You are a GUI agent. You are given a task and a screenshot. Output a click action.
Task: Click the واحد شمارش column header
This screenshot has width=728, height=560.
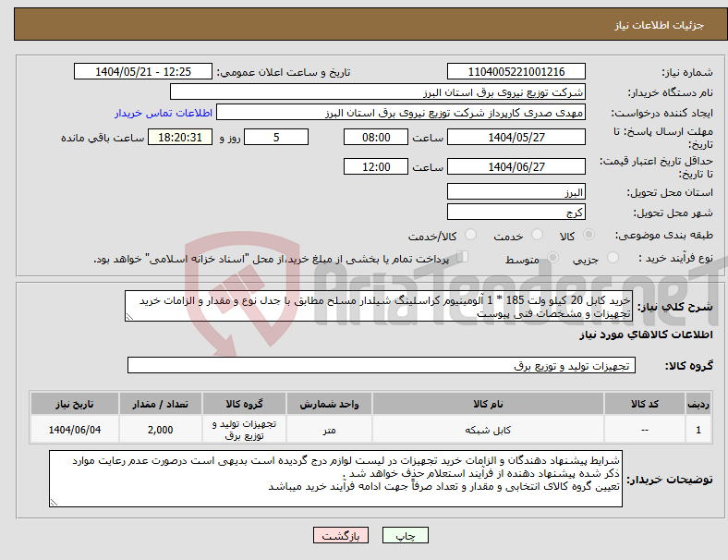329,404
